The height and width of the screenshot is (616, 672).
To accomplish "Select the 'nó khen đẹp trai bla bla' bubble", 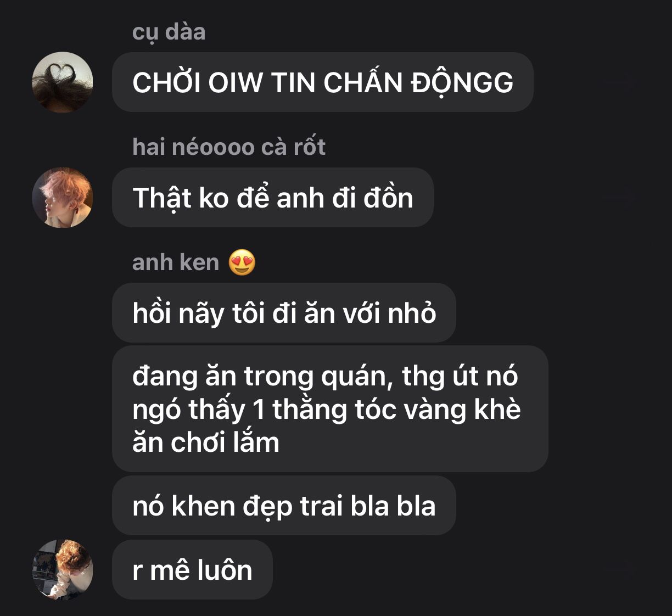I will pyautogui.click(x=284, y=506).
